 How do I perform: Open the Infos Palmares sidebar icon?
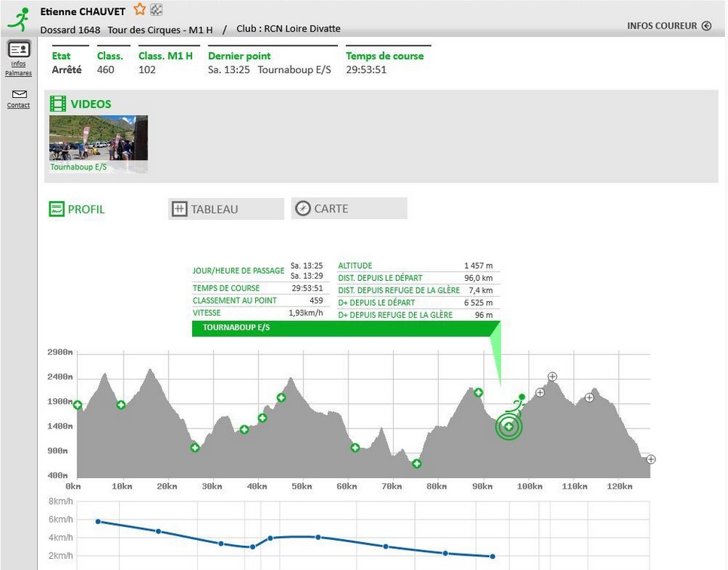pos(19,50)
